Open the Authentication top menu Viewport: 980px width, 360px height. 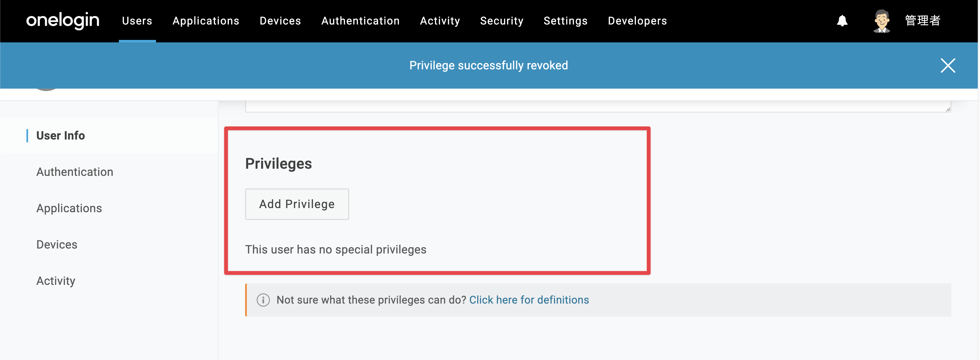pos(361,21)
